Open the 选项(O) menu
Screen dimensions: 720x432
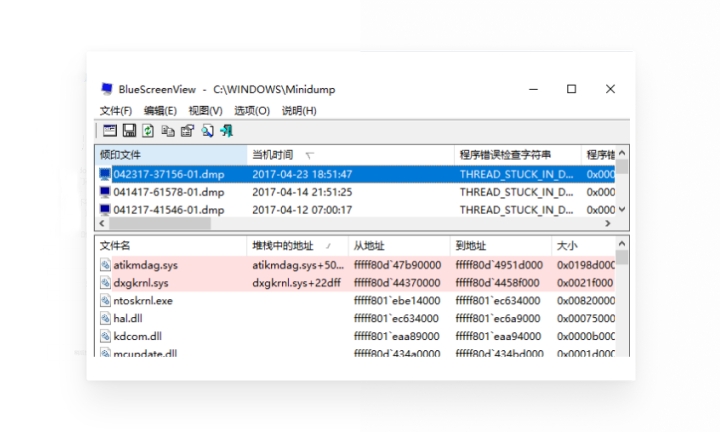tap(252, 111)
